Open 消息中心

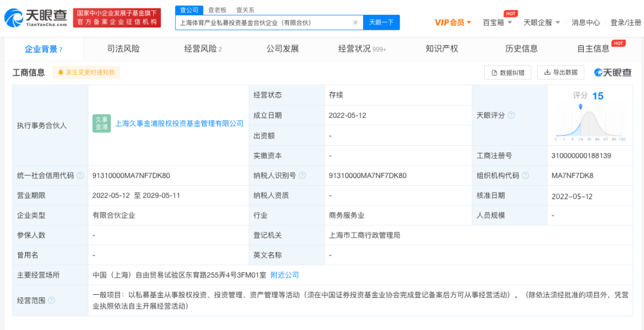tap(586, 23)
